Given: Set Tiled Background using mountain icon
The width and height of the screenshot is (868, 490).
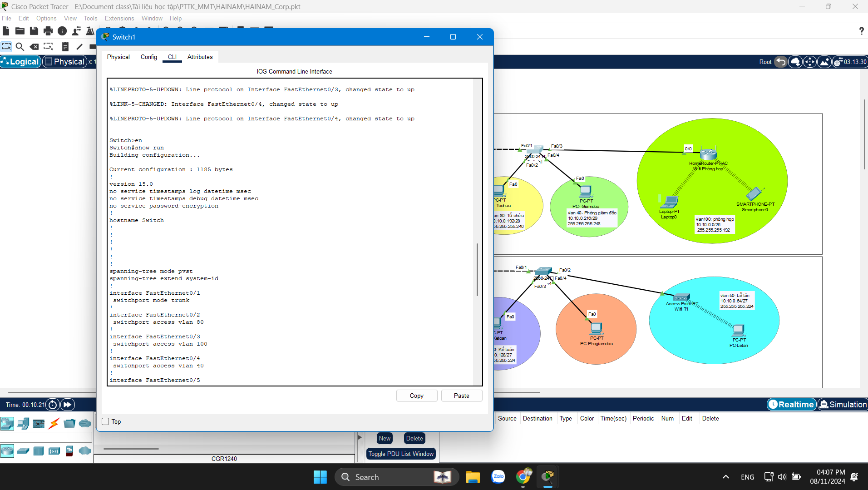Looking at the screenshot, I should point(824,62).
